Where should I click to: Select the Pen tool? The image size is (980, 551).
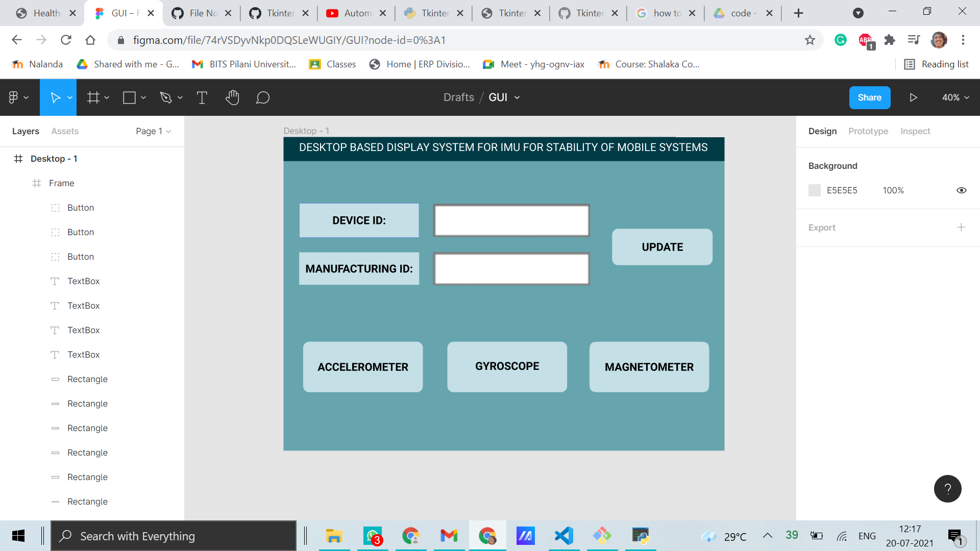[x=166, y=97]
